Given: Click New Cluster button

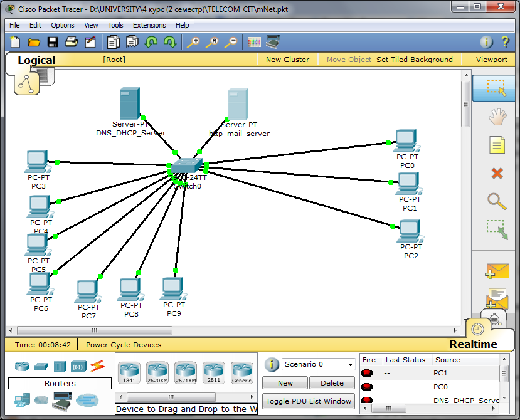Looking at the screenshot, I should [x=287, y=60].
